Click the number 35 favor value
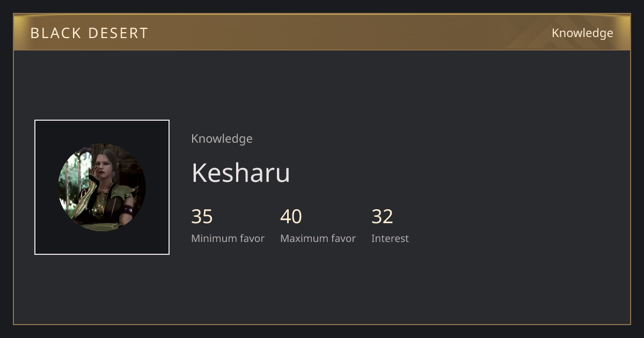Image resolution: width=644 pixels, height=338 pixels. pyautogui.click(x=202, y=217)
